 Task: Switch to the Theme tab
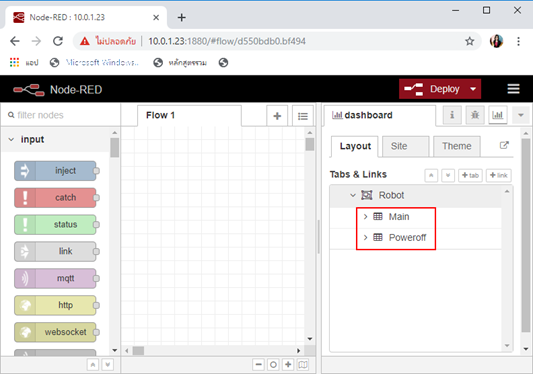point(457,146)
